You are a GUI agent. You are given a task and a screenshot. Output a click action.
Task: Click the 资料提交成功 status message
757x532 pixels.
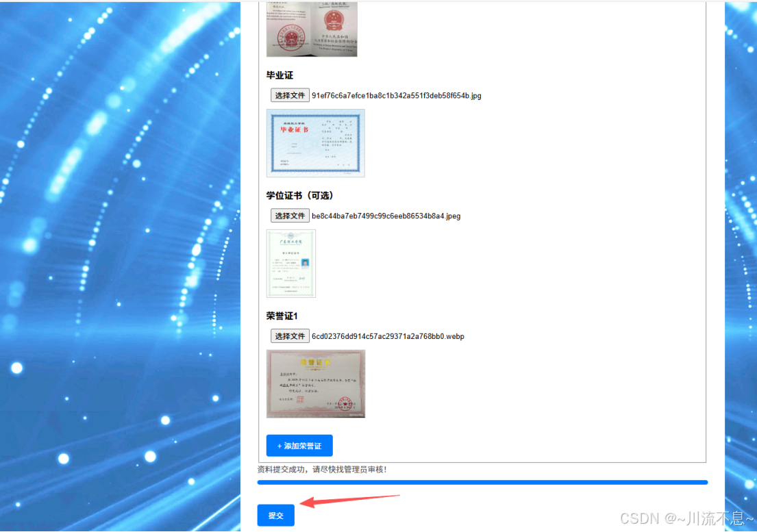point(322,469)
